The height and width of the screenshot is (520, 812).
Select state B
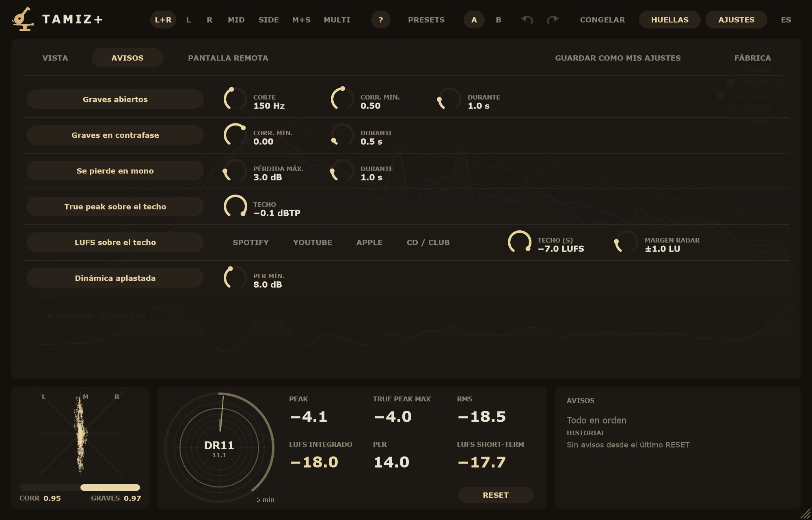499,19
